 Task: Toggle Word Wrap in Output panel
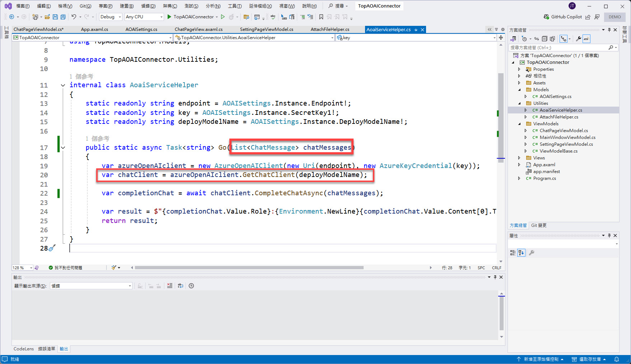181,286
